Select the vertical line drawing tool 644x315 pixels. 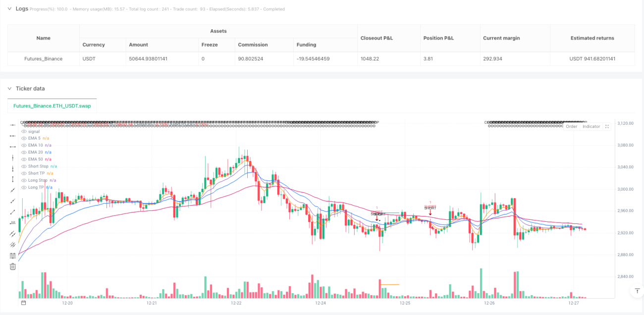[x=13, y=157]
